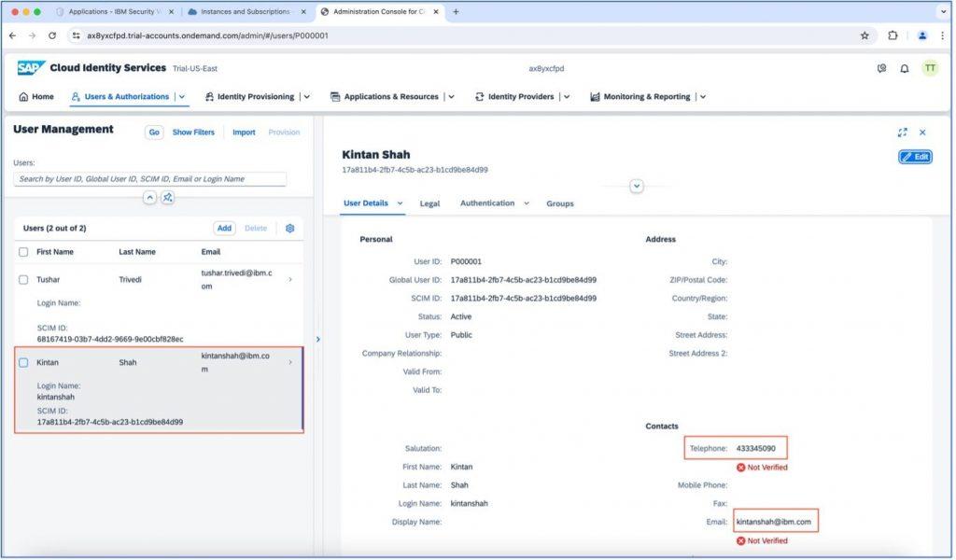Click the email kintanshah@ibm.com in Contacts
Image resolution: width=956 pixels, height=560 pixels.
(x=774, y=523)
